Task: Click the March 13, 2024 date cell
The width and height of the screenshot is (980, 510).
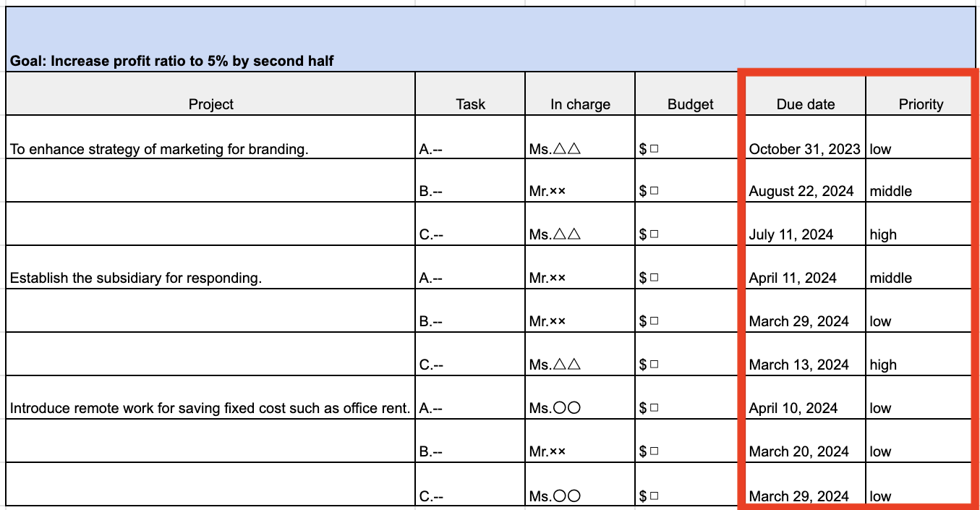Action: click(x=798, y=365)
